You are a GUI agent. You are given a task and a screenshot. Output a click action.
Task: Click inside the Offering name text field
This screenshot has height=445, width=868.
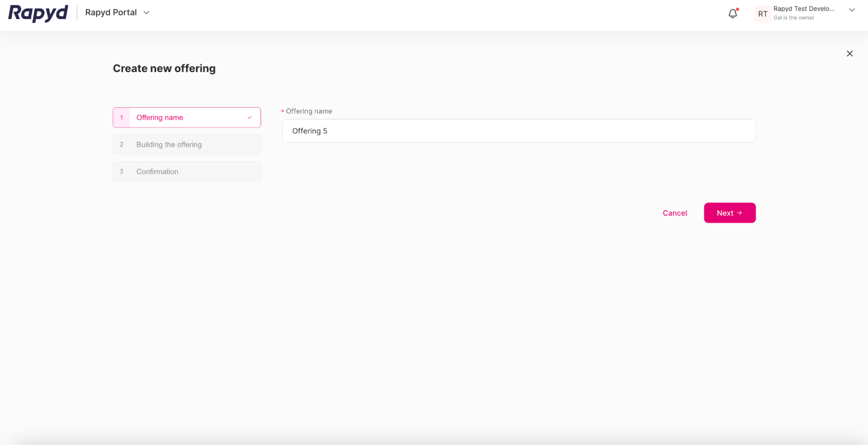point(519,131)
